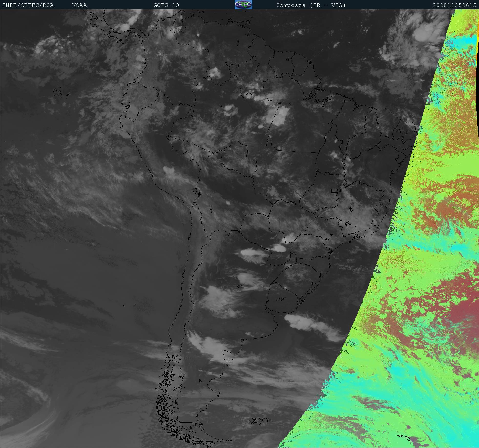The width and height of the screenshot is (479, 448).
Task: Click the INPE/CPTEC/DSA header label
Action: [x=28, y=5]
